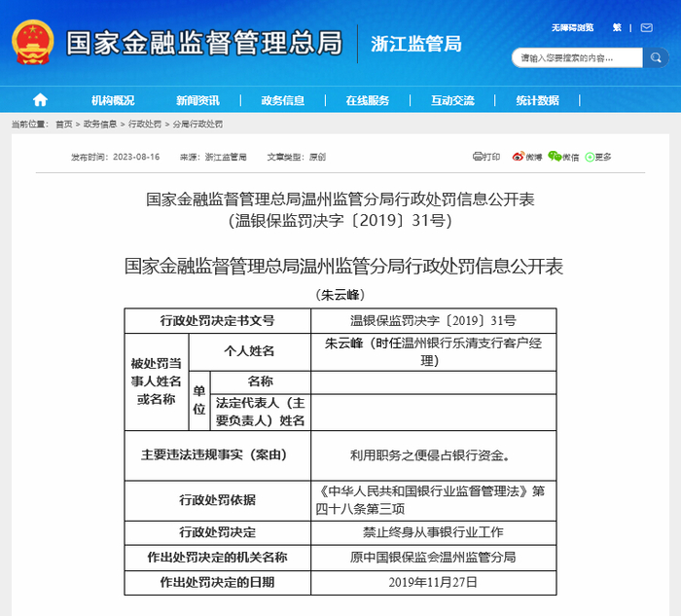
Task: Click the 个人姓名 cell
Action: 250,351
